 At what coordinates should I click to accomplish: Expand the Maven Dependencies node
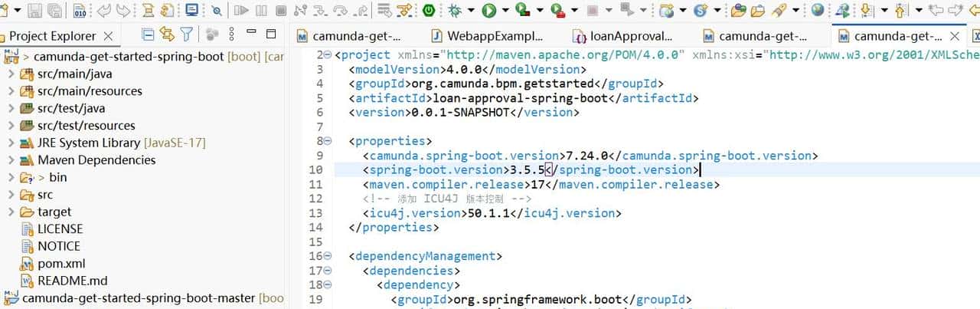tap(11, 160)
